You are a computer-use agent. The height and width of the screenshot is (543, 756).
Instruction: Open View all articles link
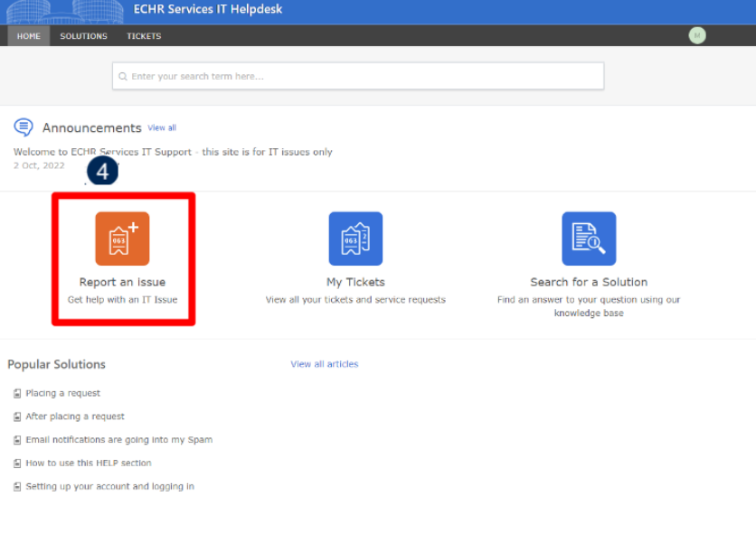(x=325, y=364)
